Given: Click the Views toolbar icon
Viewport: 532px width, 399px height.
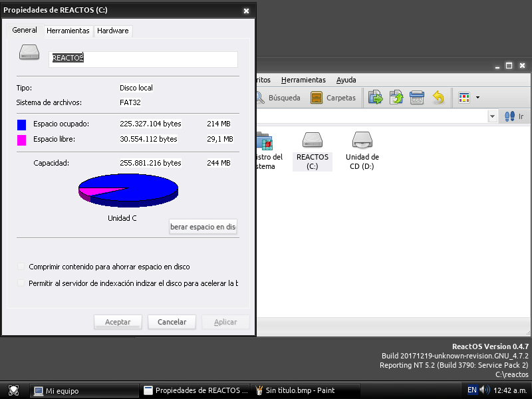Looking at the screenshot, I should (x=464, y=98).
